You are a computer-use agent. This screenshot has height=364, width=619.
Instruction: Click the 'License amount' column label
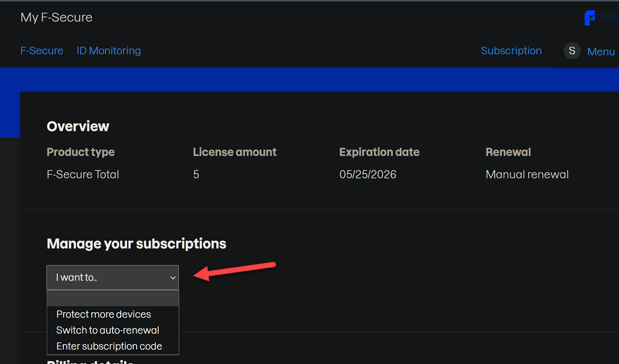tap(235, 152)
